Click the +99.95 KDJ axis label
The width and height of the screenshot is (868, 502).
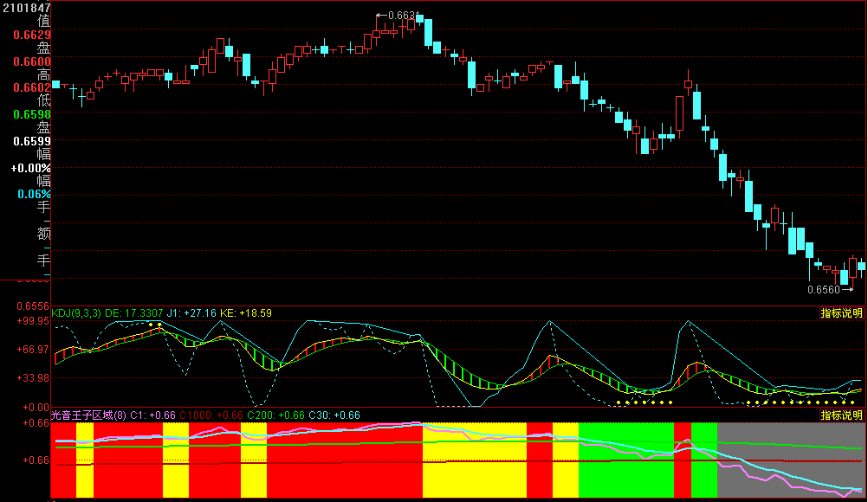33,321
